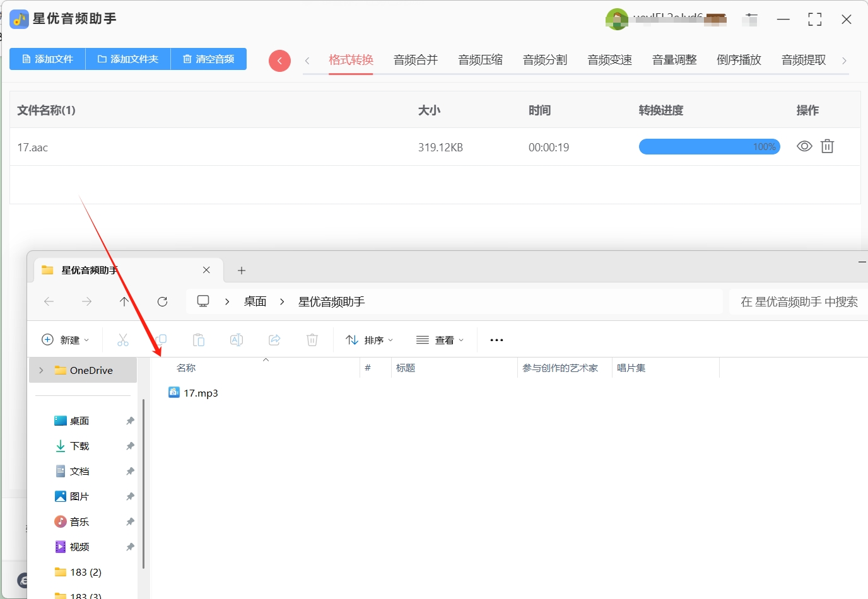Click the red round back arrow button
868x599 pixels.
coord(279,61)
